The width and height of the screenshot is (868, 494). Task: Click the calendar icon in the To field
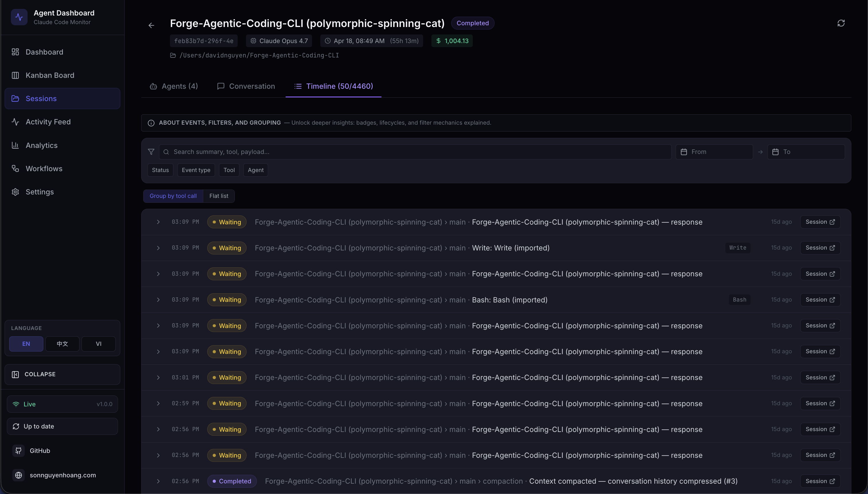click(776, 152)
